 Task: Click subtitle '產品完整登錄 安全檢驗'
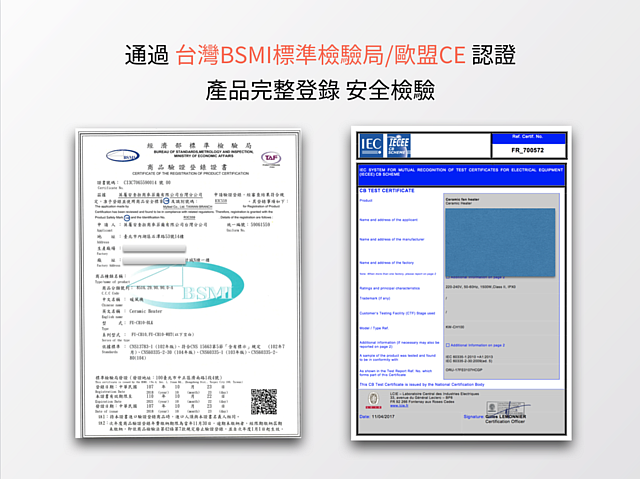coord(320,90)
